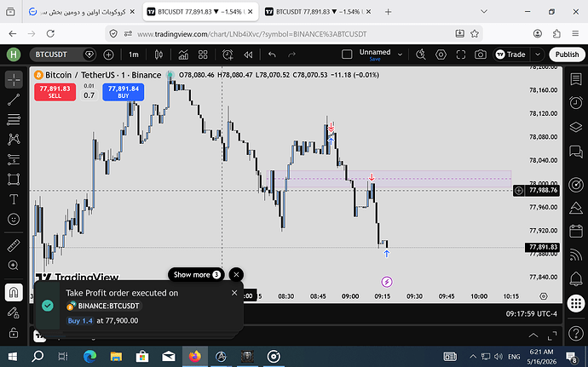The width and height of the screenshot is (588, 367).
Task: Open the geometric shapes tool
Action: [x=14, y=179]
